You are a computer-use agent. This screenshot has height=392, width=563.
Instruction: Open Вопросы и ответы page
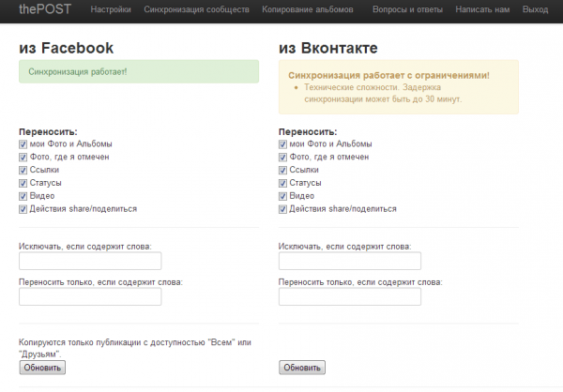(407, 9)
